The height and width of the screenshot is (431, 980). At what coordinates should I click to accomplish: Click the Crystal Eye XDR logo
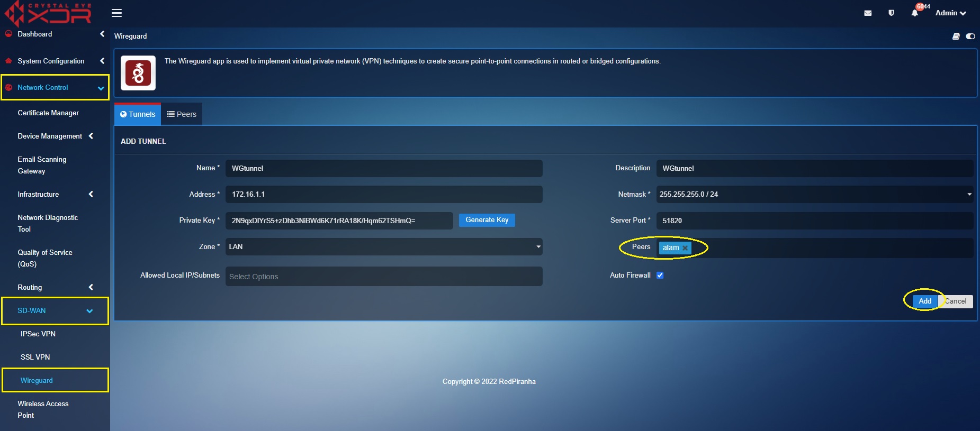click(48, 14)
